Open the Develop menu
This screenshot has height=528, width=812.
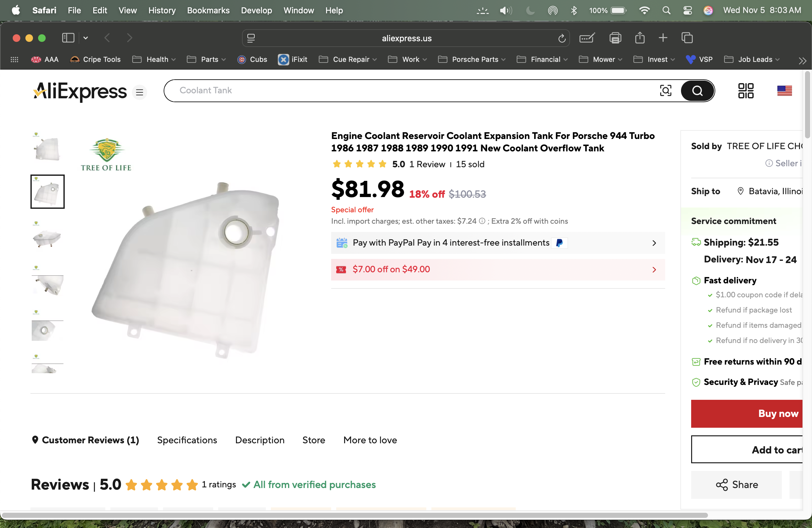click(x=256, y=10)
